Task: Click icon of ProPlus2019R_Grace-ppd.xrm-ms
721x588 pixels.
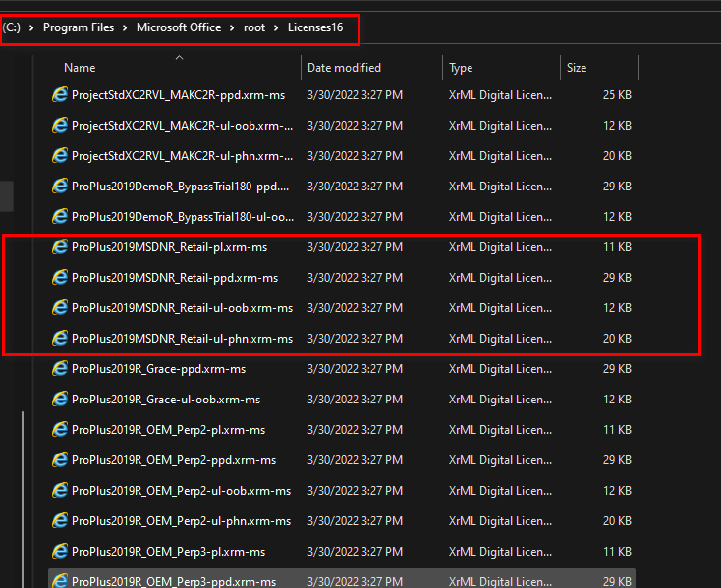Action: coord(60,369)
